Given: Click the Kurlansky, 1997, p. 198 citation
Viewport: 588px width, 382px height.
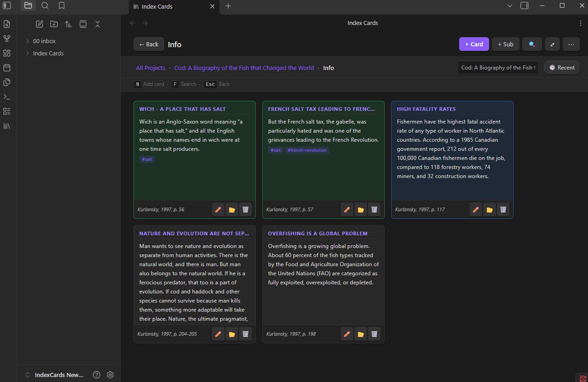Looking at the screenshot, I should pyautogui.click(x=291, y=334).
